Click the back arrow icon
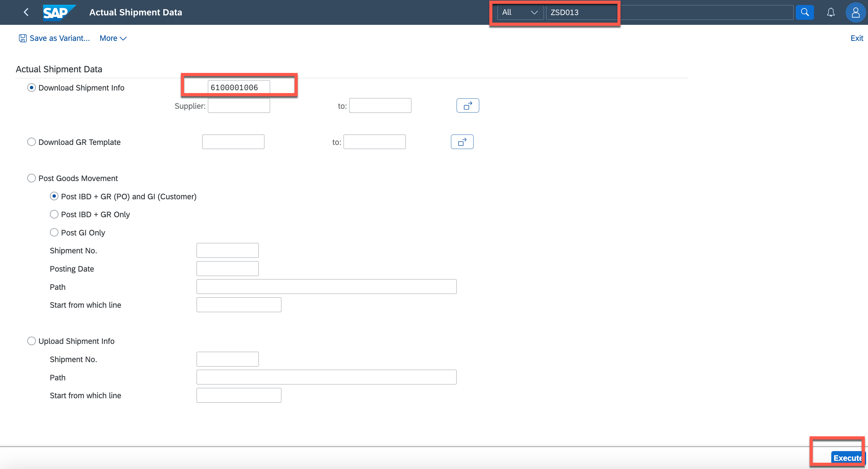The height and width of the screenshot is (469, 868). tap(26, 12)
